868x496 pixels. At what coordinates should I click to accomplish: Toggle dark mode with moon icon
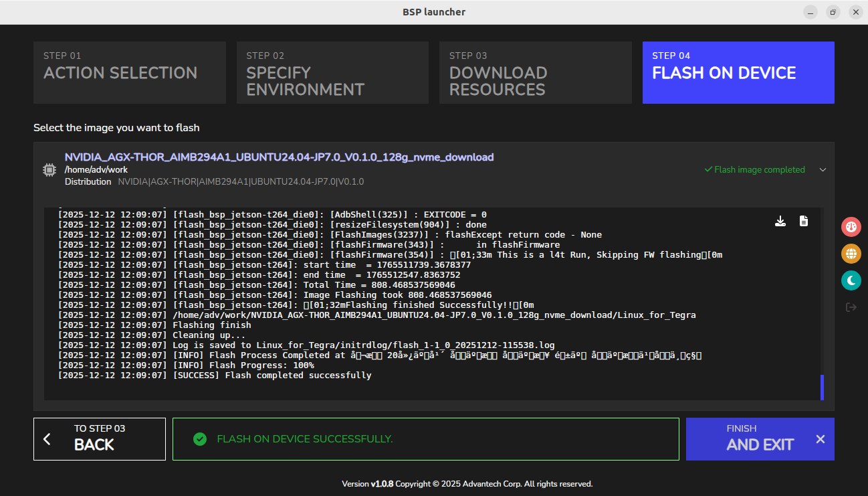click(851, 280)
